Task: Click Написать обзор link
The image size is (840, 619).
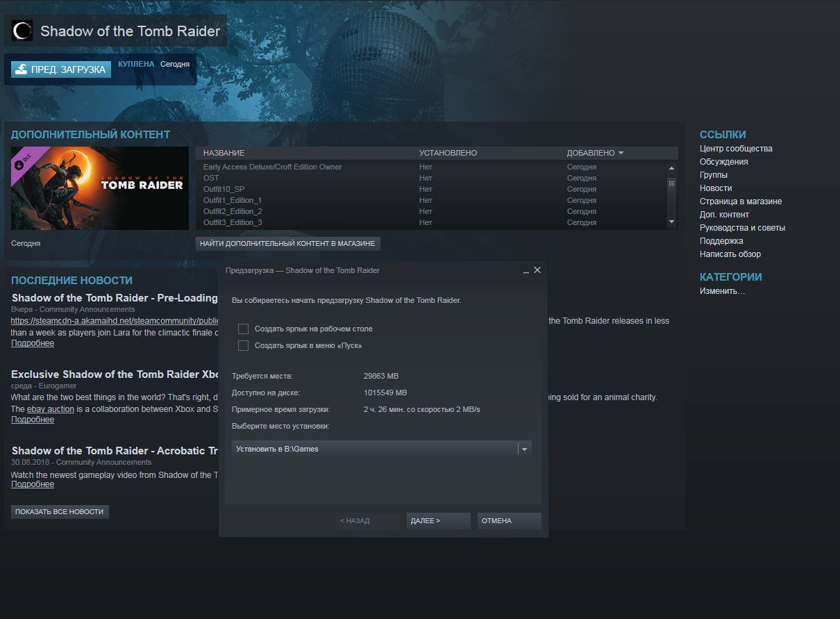Action: (730, 254)
